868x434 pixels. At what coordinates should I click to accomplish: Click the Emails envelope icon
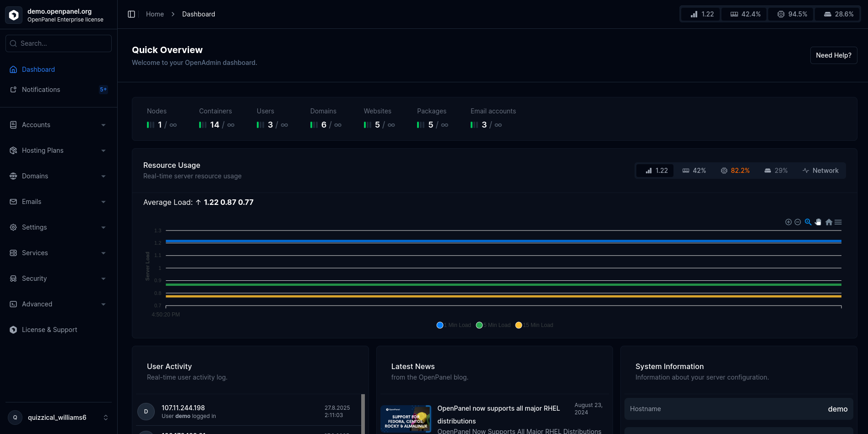click(x=13, y=202)
